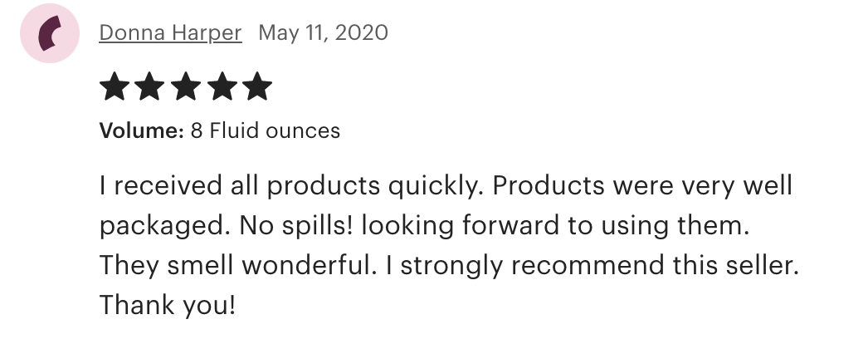868x344 pixels.
Task: Click Donna Harper's pink profile avatar
Action: 49,37
